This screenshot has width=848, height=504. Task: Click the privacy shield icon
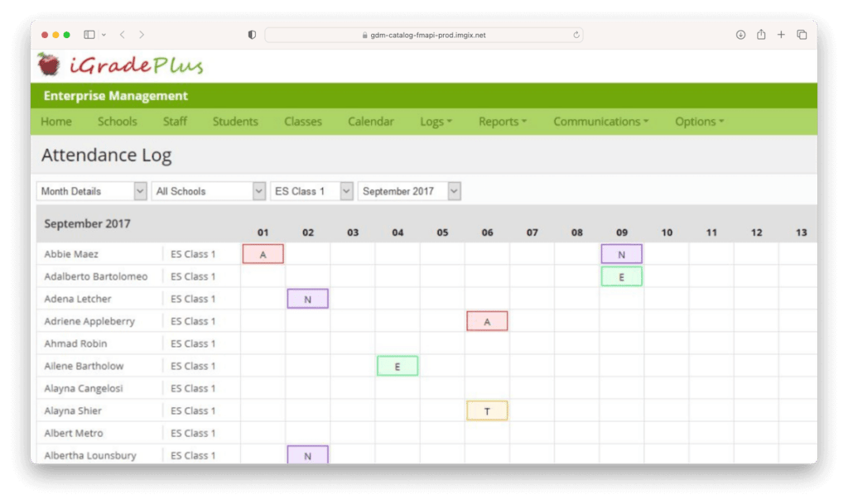252,35
